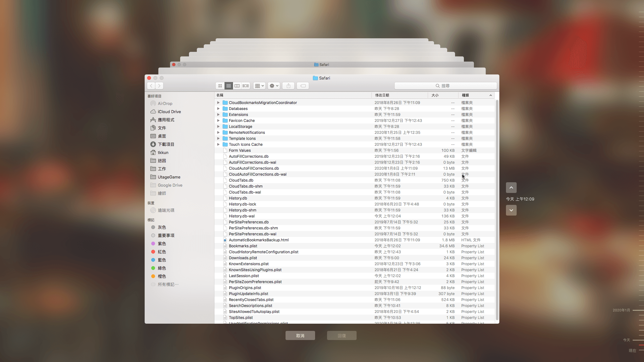Expand the RemoteNotifications folder
The image size is (644, 362).
click(218, 133)
